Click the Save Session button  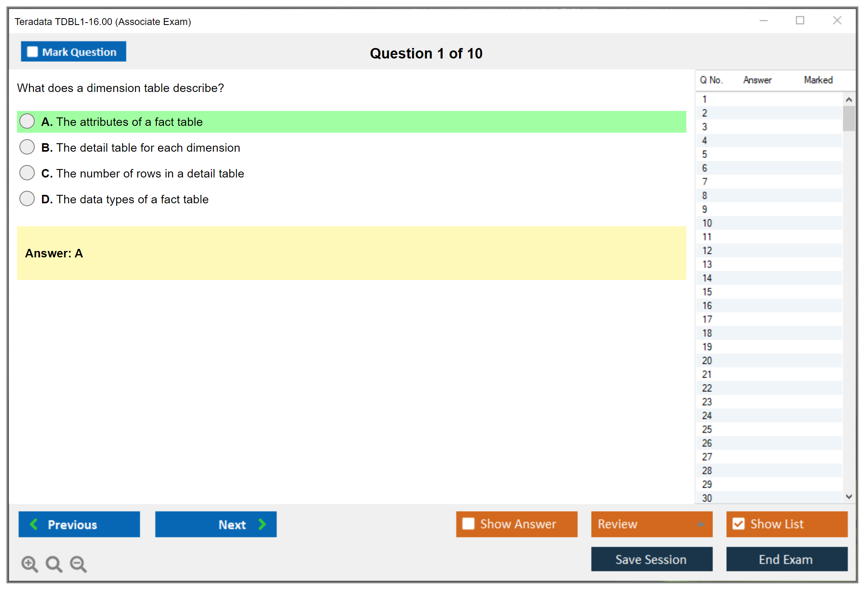pos(651,559)
